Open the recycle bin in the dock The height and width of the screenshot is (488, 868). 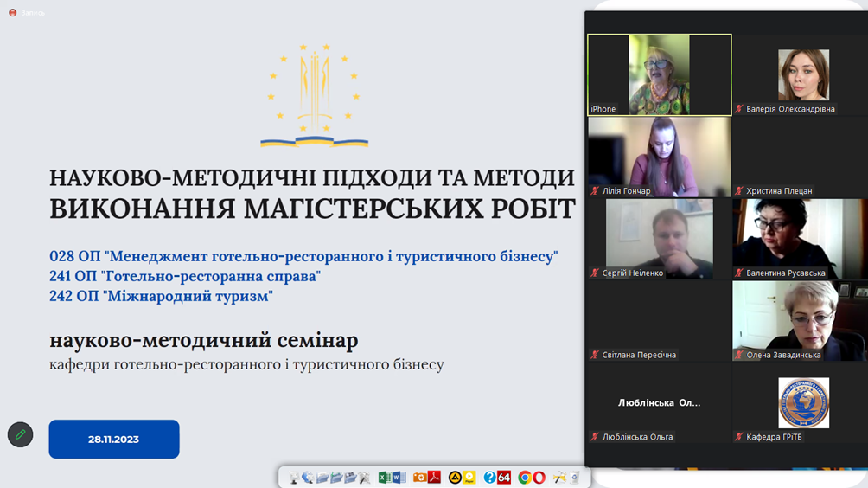pos(575,478)
